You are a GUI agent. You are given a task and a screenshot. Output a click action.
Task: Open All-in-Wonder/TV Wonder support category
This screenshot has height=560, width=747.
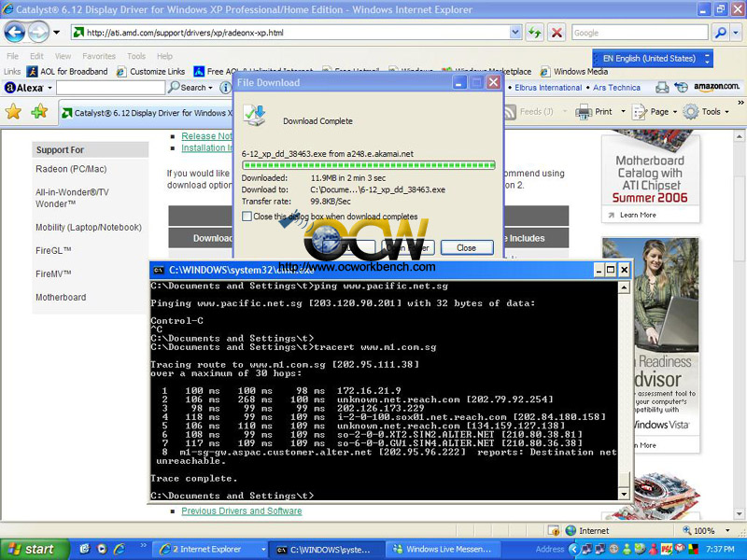[72, 198]
